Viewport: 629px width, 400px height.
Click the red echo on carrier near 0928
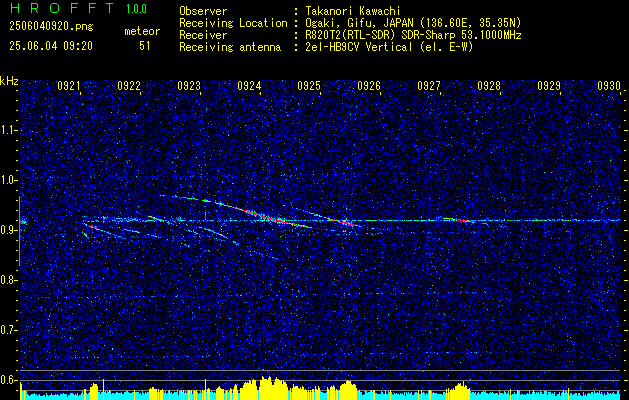[x=462, y=220]
